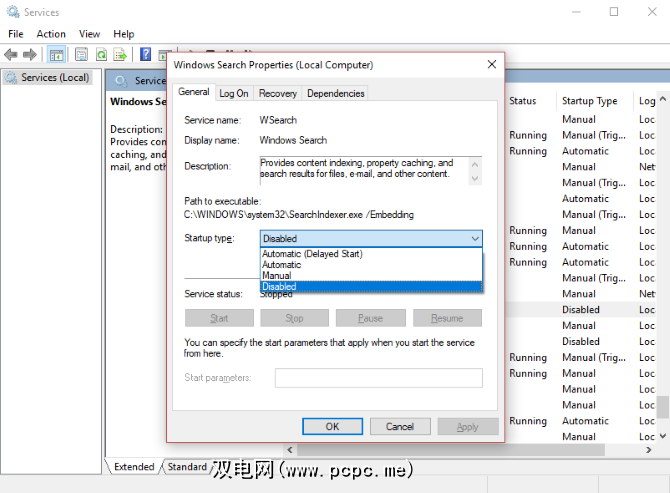Open the File menu
Screen dimensions: 670x493
pos(16,34)
